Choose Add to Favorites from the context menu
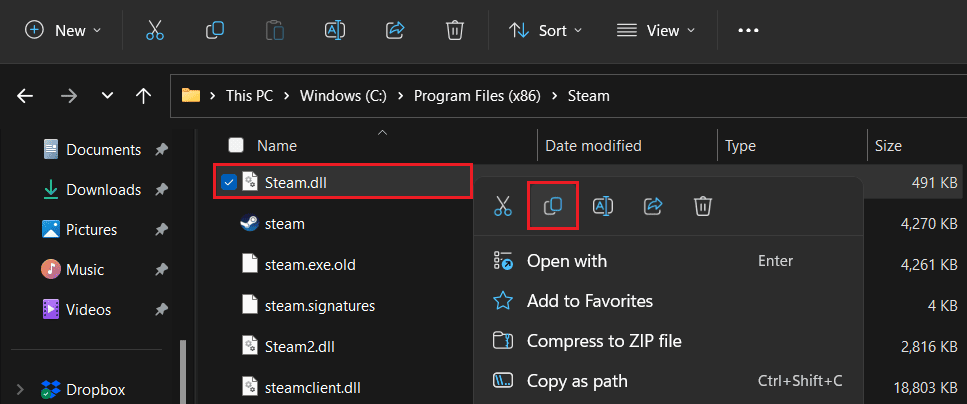This screenshot has width=967, height=404. (x=668, y=301)
